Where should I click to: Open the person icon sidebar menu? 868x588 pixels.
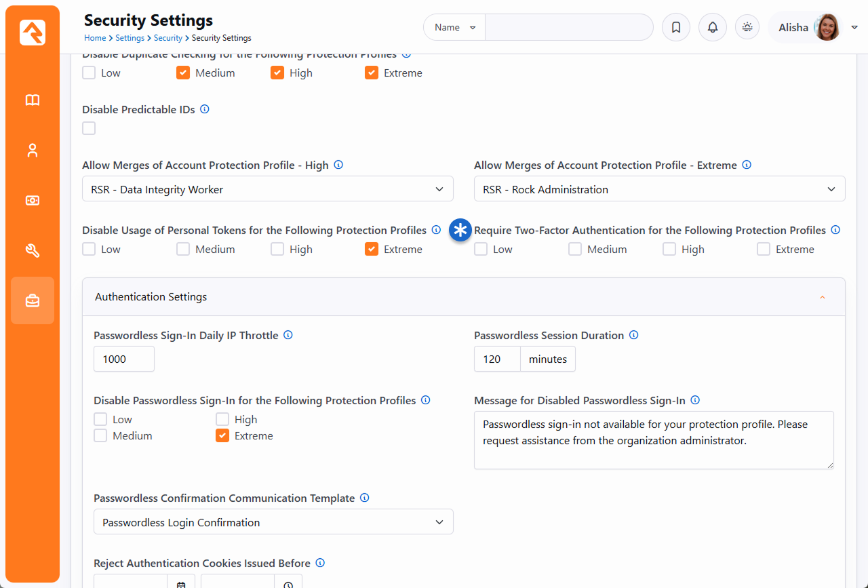coord(33,151)
